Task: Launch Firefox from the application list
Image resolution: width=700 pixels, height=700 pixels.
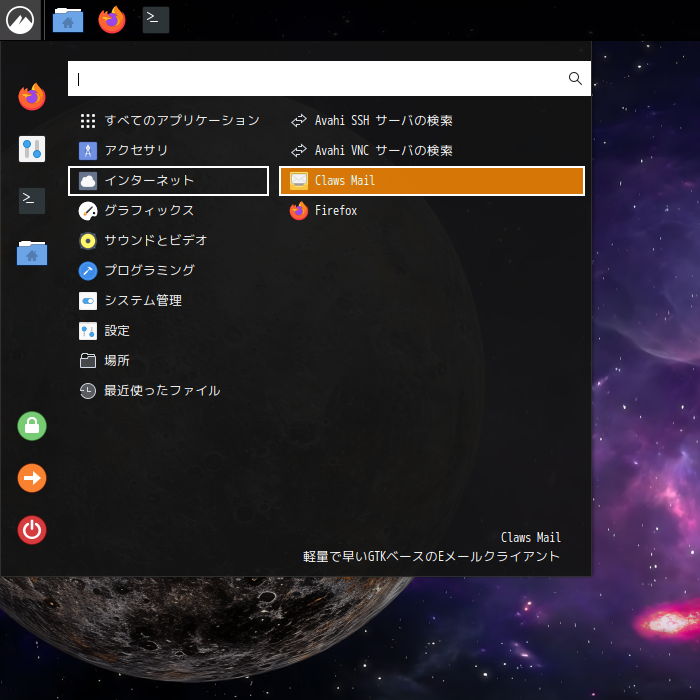Action: click(432, 211)
